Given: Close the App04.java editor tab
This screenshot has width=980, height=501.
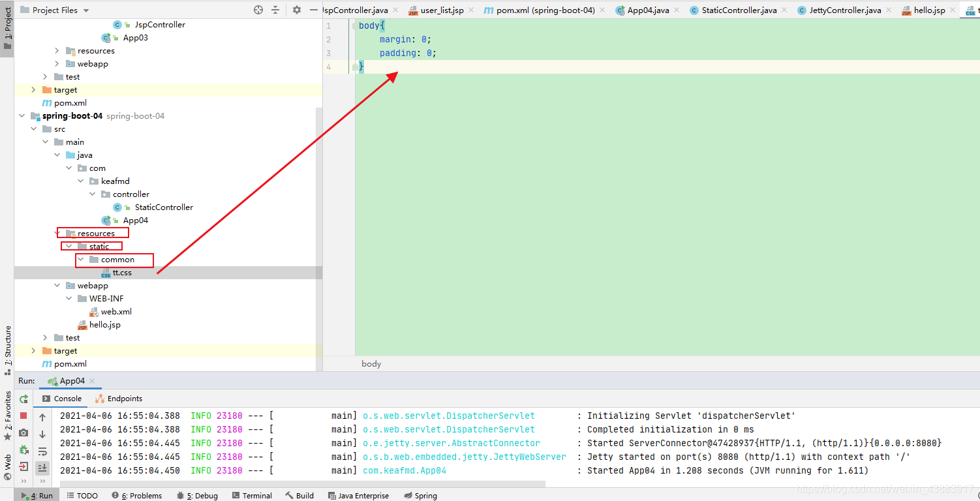Looking at the screenshot, I should [677, 10].
